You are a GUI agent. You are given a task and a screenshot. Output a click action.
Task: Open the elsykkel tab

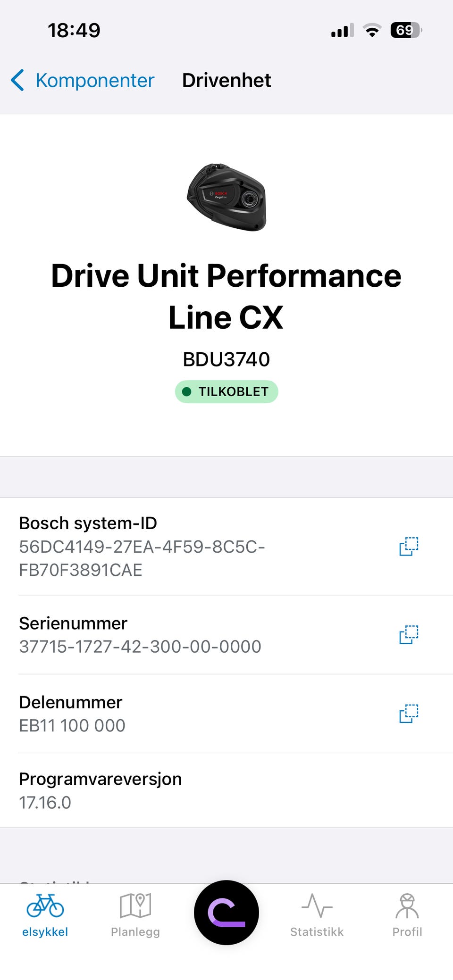pyautogui.click(x=45, y=915)
